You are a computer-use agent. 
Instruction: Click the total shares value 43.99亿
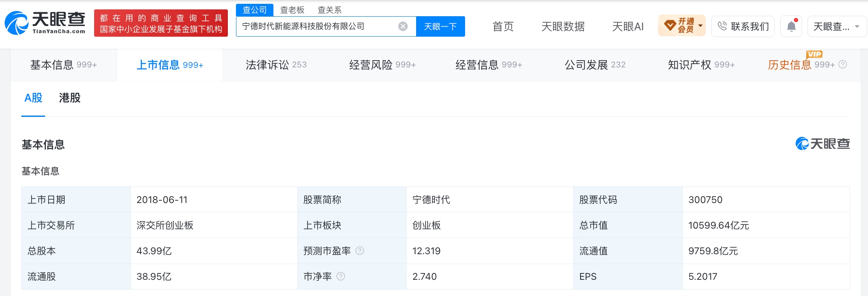coord(154,251)
